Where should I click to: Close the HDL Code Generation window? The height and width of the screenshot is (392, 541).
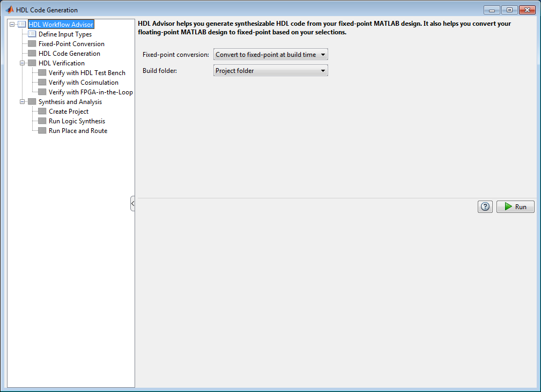[x=527, y=10]
